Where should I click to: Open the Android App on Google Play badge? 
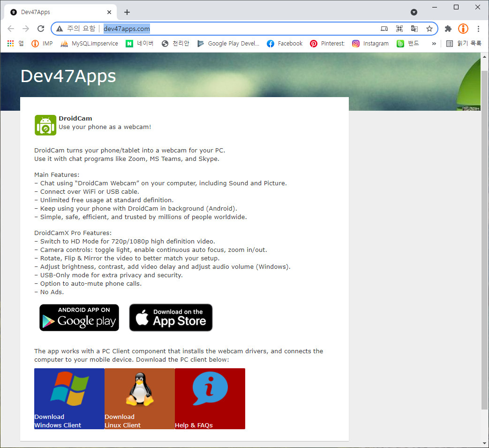tap(79, 318)
